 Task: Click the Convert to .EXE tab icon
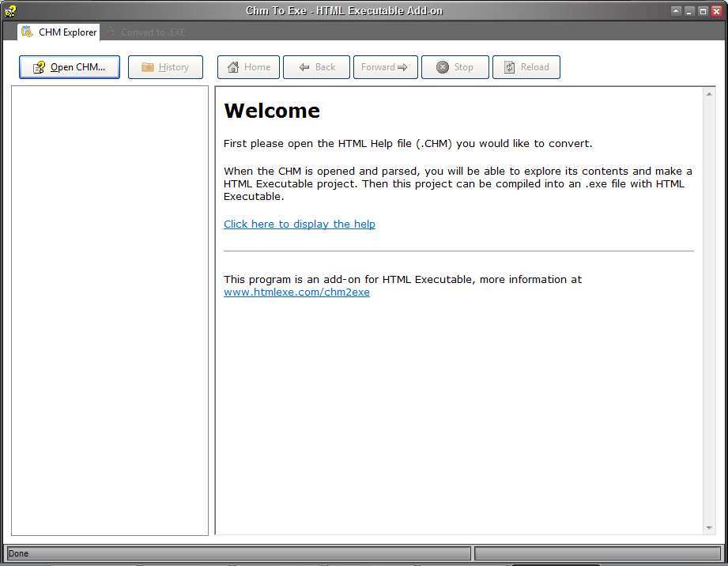pyautogui.click(x=110, y=32)
